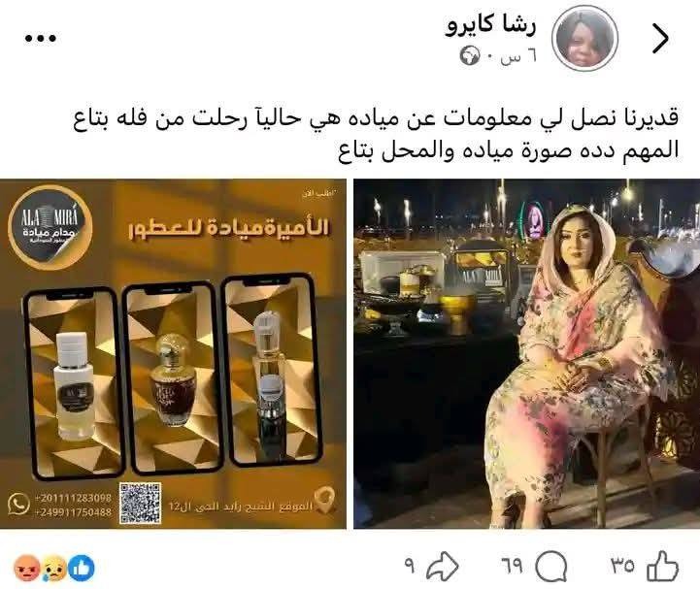This screenshot has height=589, width=700.
Task: Open the الأميرة ميادة للعطور ad image
Action: pos(173,354)
